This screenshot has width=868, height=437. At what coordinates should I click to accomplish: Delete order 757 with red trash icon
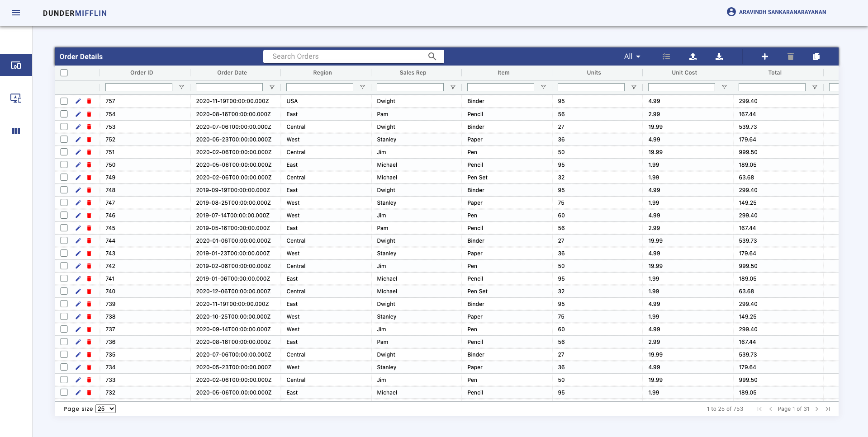pos(89,101)
